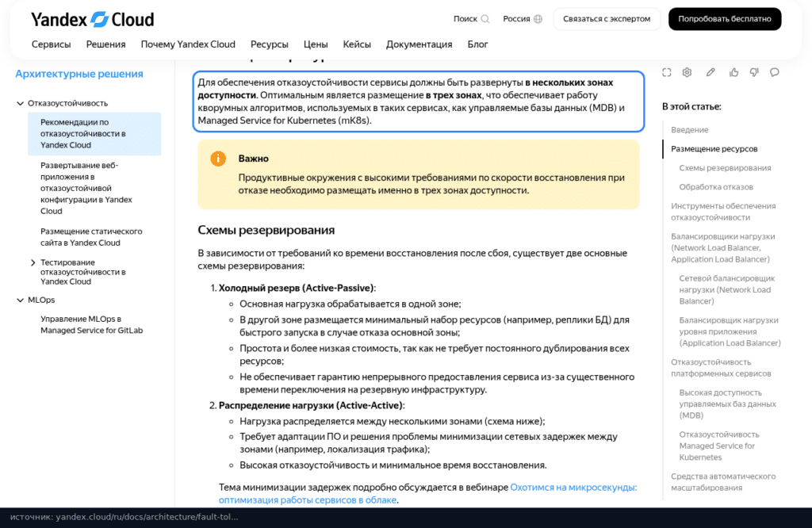
Task: Open Блог navigation item
Action: tap(477, 44)
